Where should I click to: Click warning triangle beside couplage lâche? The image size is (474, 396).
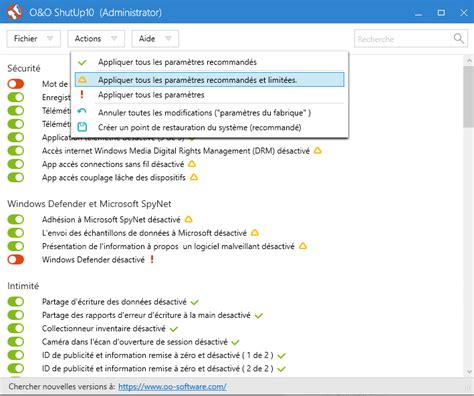tap(194, 177)
